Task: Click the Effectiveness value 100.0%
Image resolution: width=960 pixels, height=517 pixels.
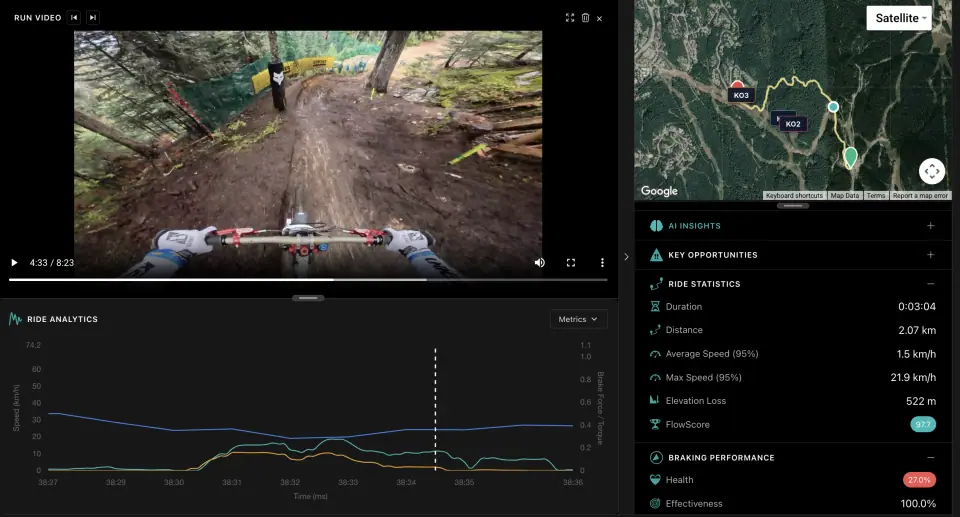Action: (918, 504)
